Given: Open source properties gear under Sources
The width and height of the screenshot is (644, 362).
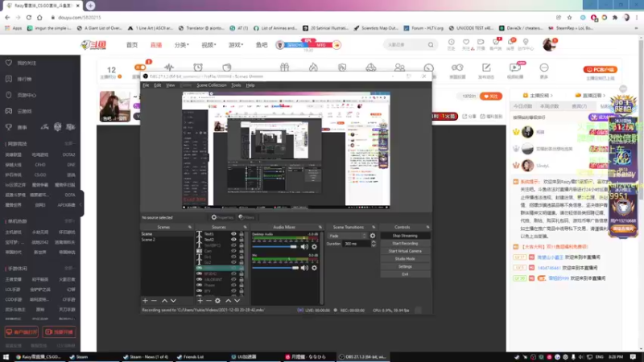Looking at the screenshot, I should pyautogui.click(x=217, y=301).
